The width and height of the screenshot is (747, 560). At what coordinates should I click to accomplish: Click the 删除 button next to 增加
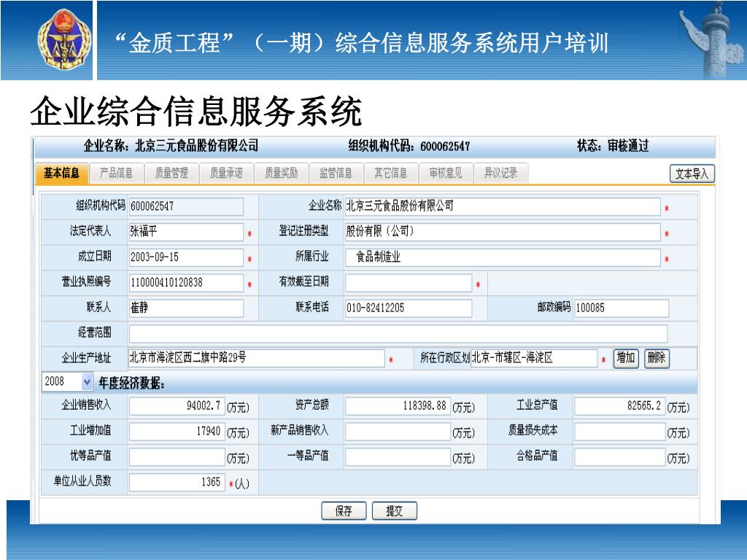pos(657,358)
